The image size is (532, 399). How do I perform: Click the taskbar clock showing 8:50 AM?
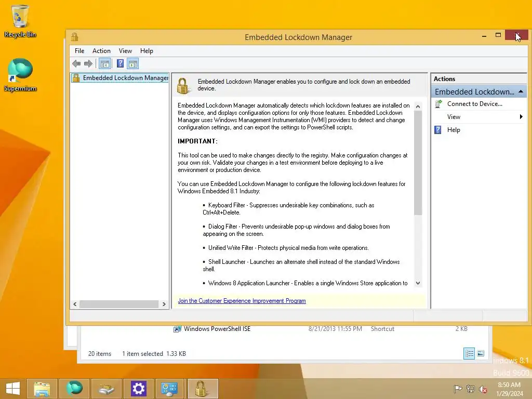click(509, 389)
